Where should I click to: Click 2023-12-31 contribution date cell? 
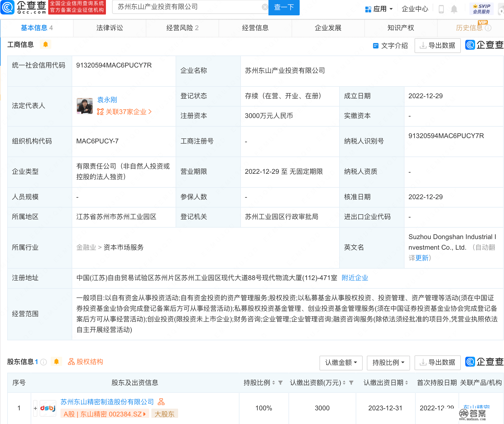click(x=385, y=408)
